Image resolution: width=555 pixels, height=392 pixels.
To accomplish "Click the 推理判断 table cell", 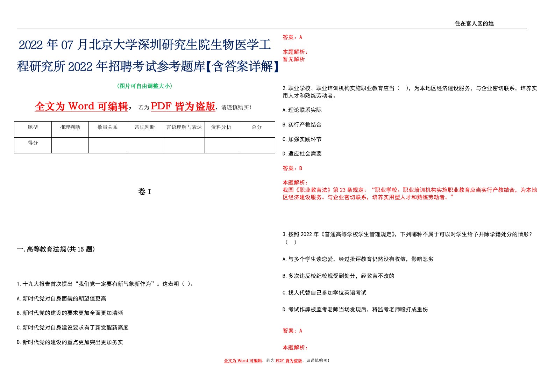I will click(70, 129).
